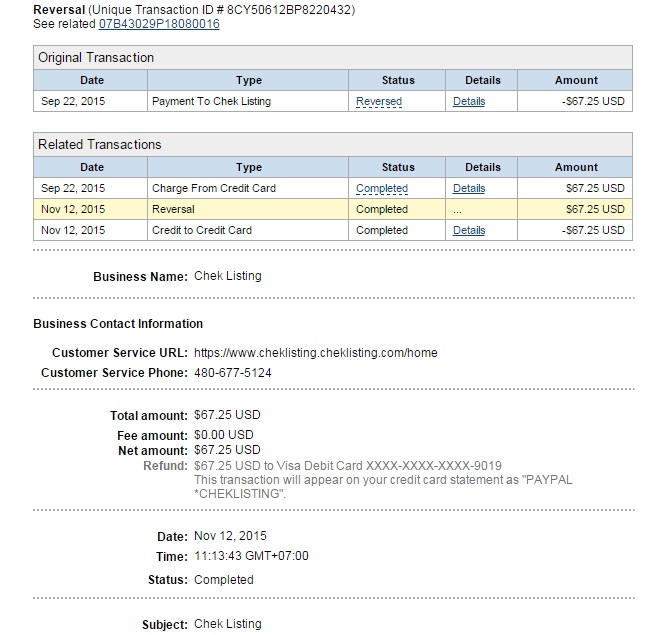Click Type column header in Related Transactions table
659x635 pixels.
[x=248, y=167]
